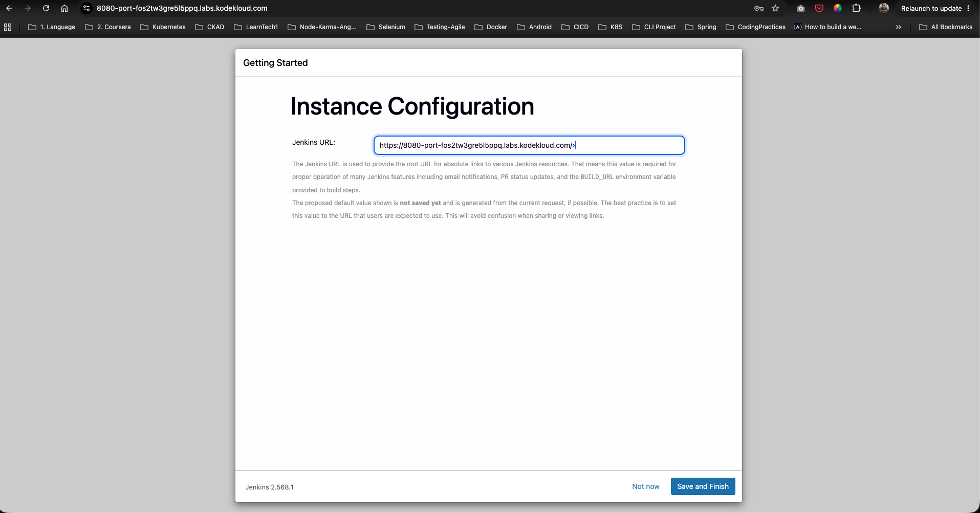Image resolution: width=980 pixels, height=513 pixels.
Task: Open the Pocket extension icon
Action: [819, 8]
